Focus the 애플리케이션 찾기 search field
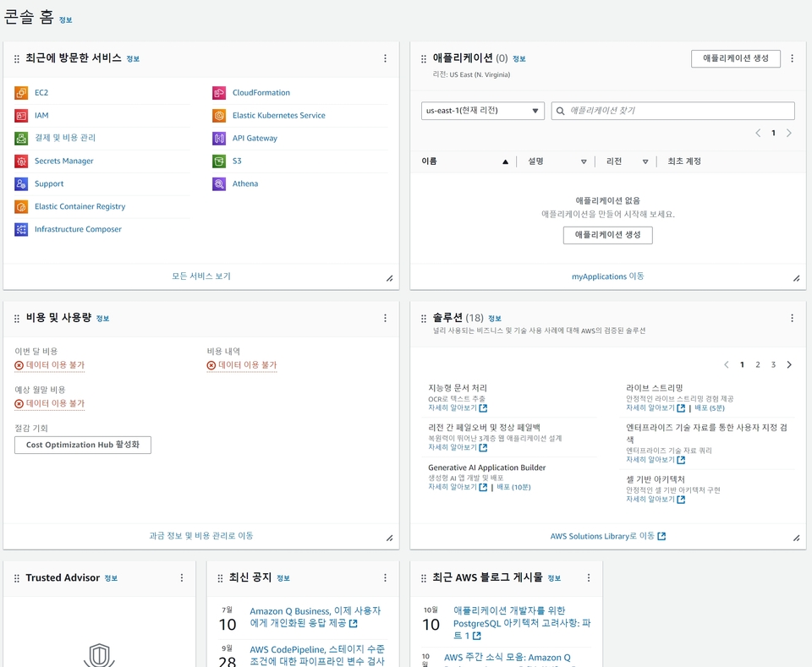The width and height of the screenshot is (812, 667). pos(672,111)
